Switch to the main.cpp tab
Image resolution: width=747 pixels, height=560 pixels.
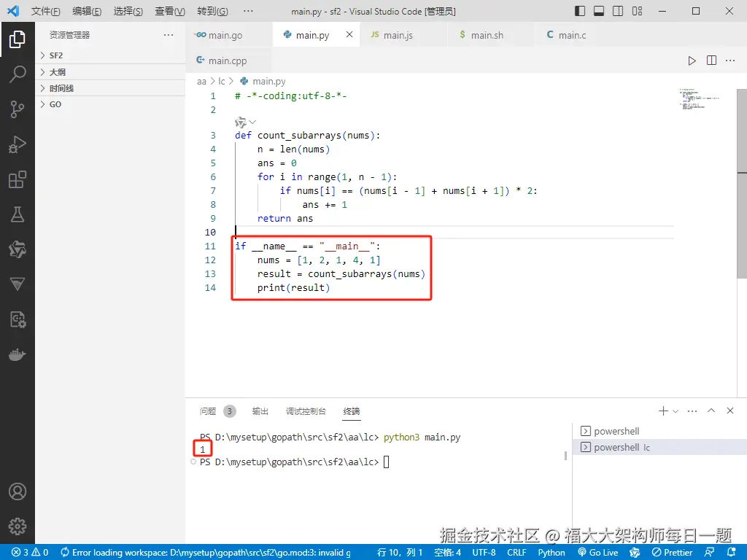pos(228,61)
